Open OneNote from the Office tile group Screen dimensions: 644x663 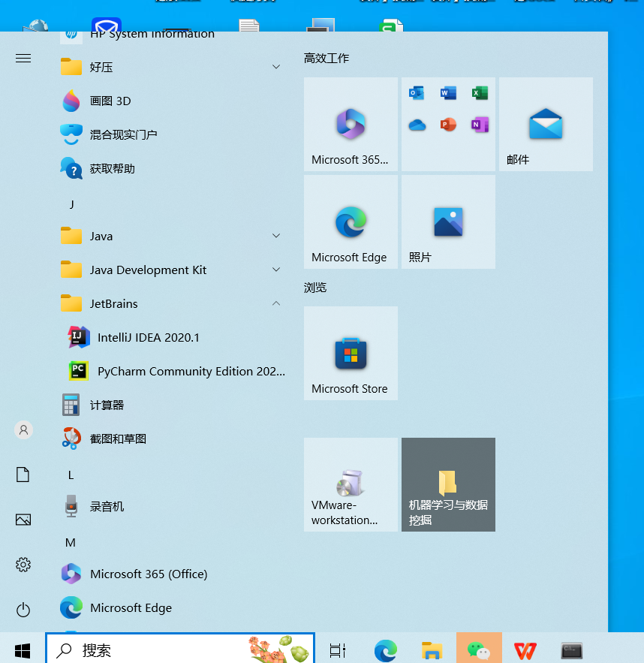(x=480, y=125)
